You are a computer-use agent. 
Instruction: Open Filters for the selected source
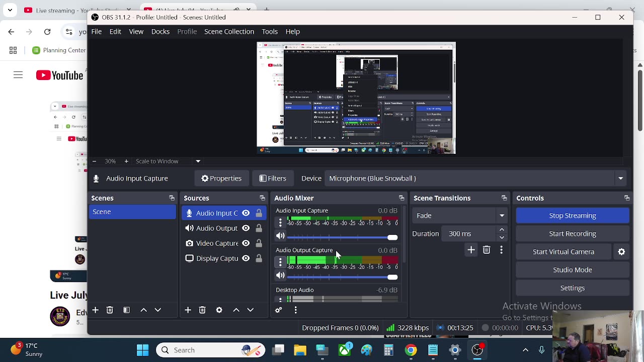click(x=273, y=178)
